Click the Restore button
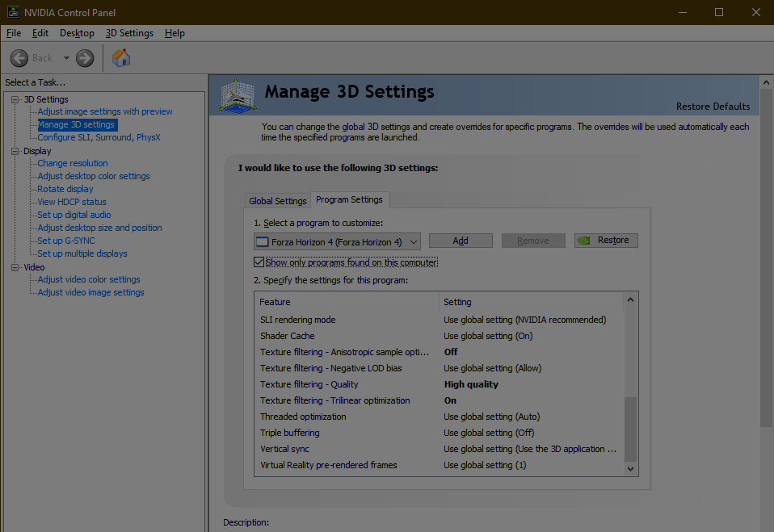The height and width of the screenshot is (532, 774). 606,241
